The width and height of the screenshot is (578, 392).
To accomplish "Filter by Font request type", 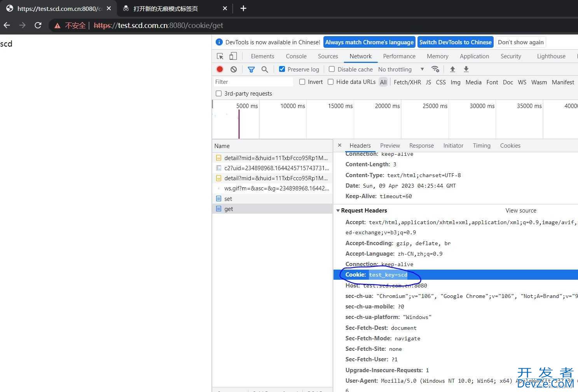I will tap(492, 82).
